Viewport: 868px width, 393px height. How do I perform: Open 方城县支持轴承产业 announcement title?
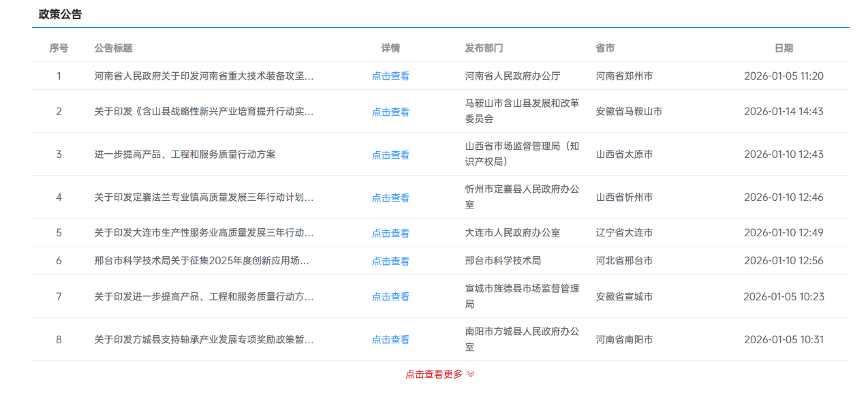coord(204,339)
